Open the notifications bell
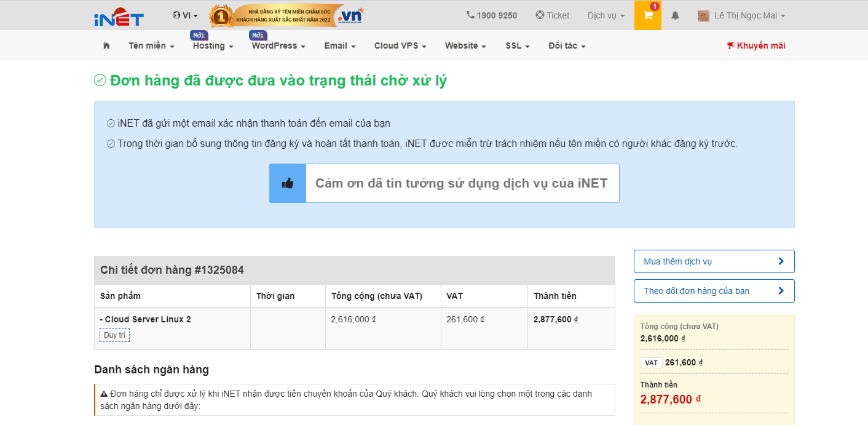This screenshot has height=425, width=868. pyautogui.click(x=675, y=15)
